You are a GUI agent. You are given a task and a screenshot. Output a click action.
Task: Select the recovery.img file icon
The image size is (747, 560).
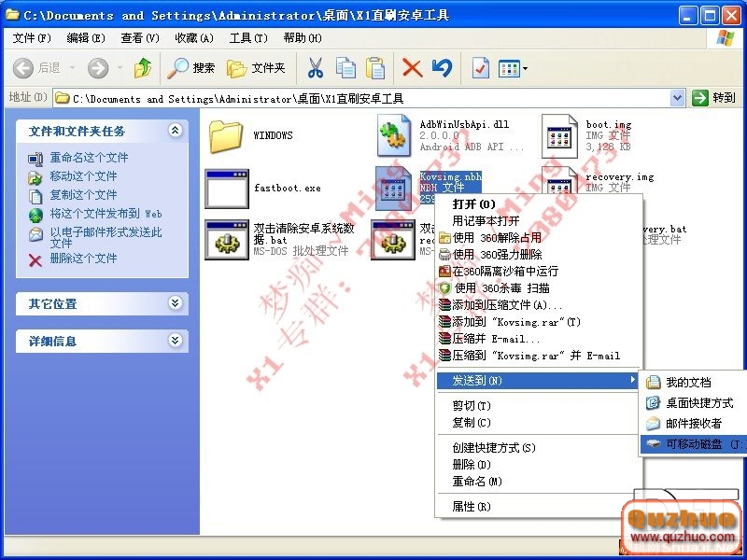coord(559,181)
